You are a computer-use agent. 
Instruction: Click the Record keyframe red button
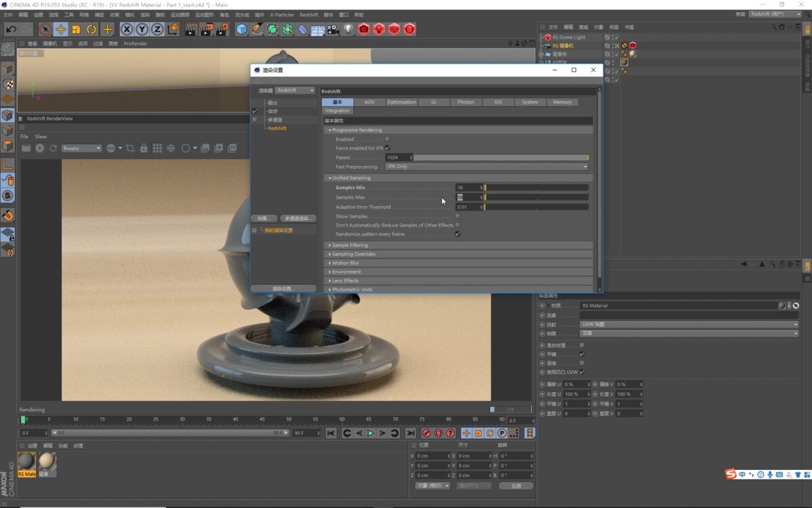pos(426,433)
